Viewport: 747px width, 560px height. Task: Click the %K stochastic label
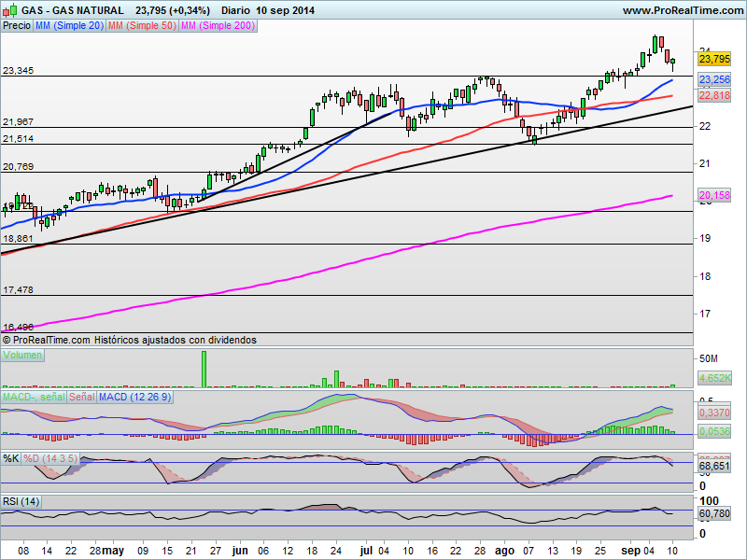click(x=11, y=458)
